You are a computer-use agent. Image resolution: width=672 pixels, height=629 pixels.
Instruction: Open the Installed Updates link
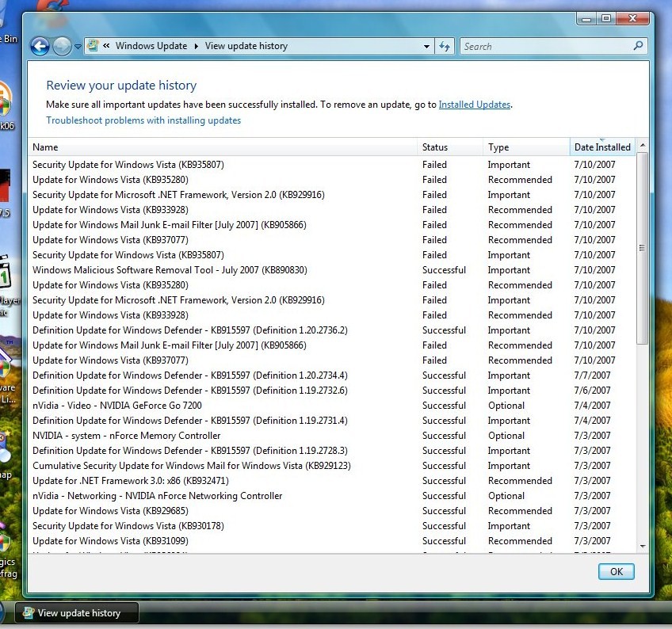[475, 105]
